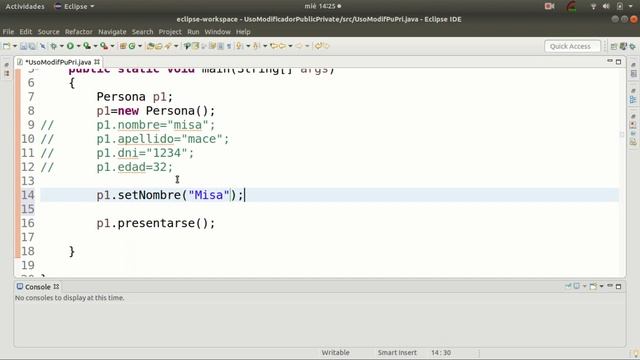640x360 pixels.
Task: Click the New Java Class icon
Action: pyautogui.click(x=132, y=46)
